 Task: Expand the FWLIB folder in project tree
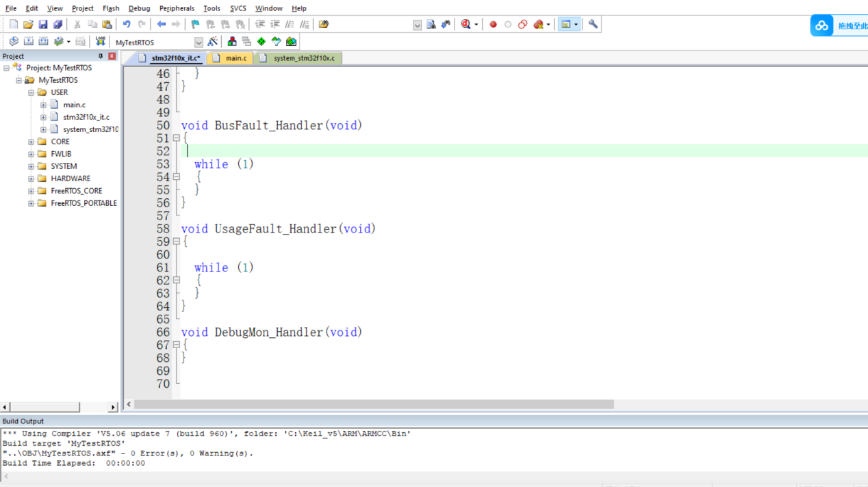31,154
